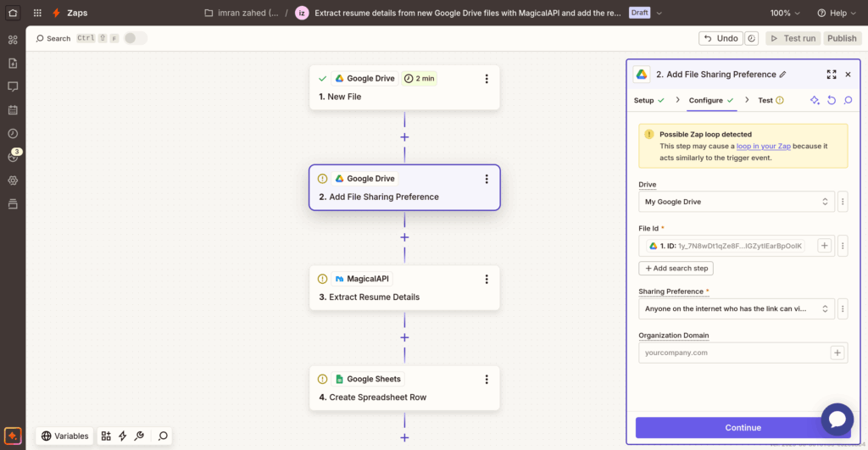Image resolution: width=868 pixels, height=450 pixels.
Task: Open step 1 New File options menu
Action: point(487,79)
